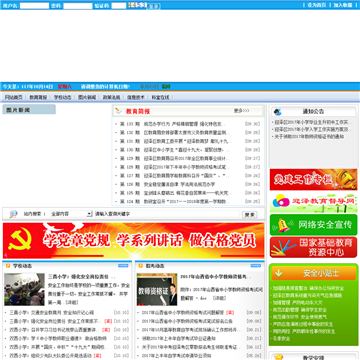Open 领取2017年上半年自学考试毕业证通知
This screenshot has width=360, height=360.
[x=179, y=339]
